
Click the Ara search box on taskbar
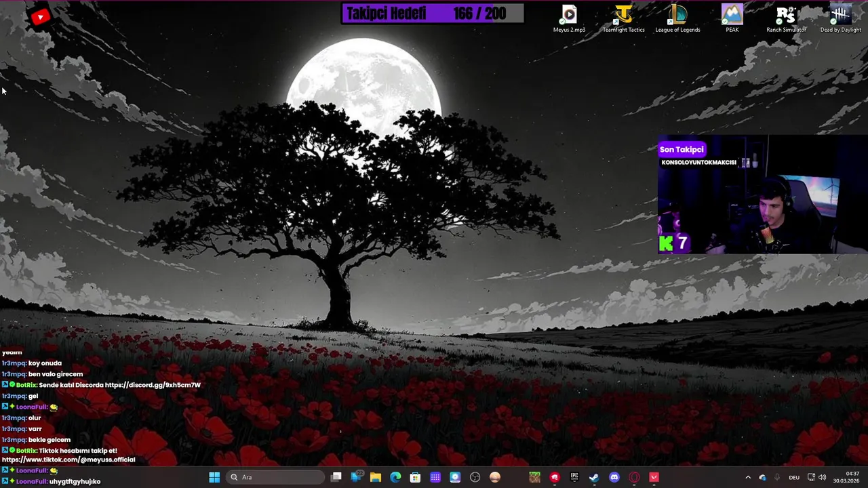tap(275, 477)
